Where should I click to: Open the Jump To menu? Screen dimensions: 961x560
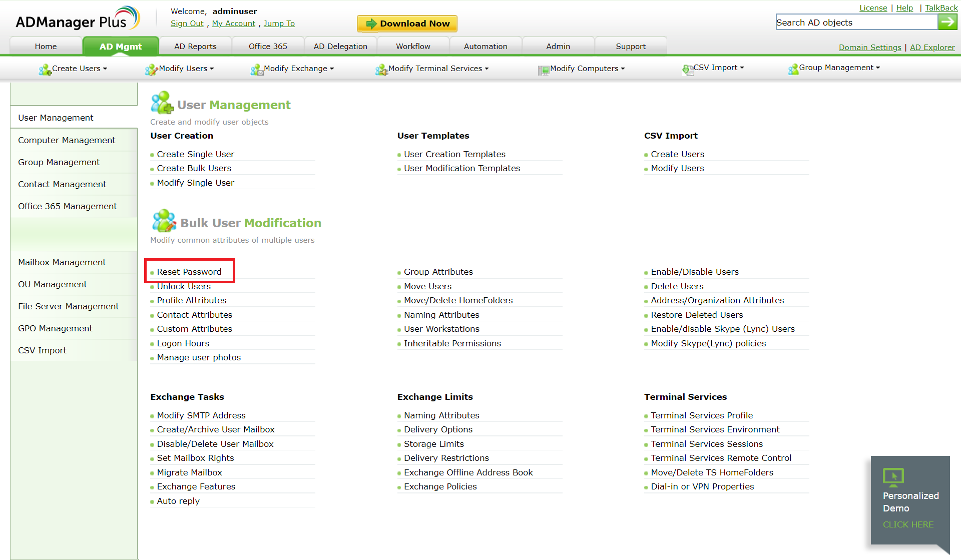(279, 24)
